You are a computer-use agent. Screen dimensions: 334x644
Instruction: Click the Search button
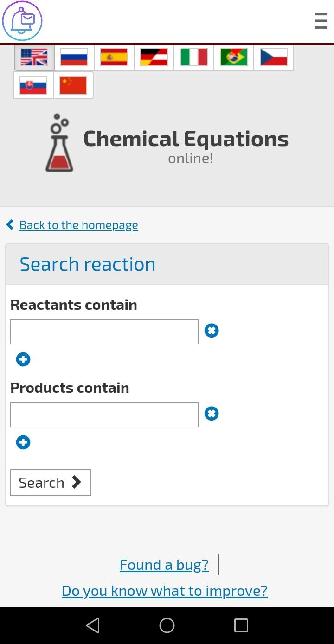[51, 483]
